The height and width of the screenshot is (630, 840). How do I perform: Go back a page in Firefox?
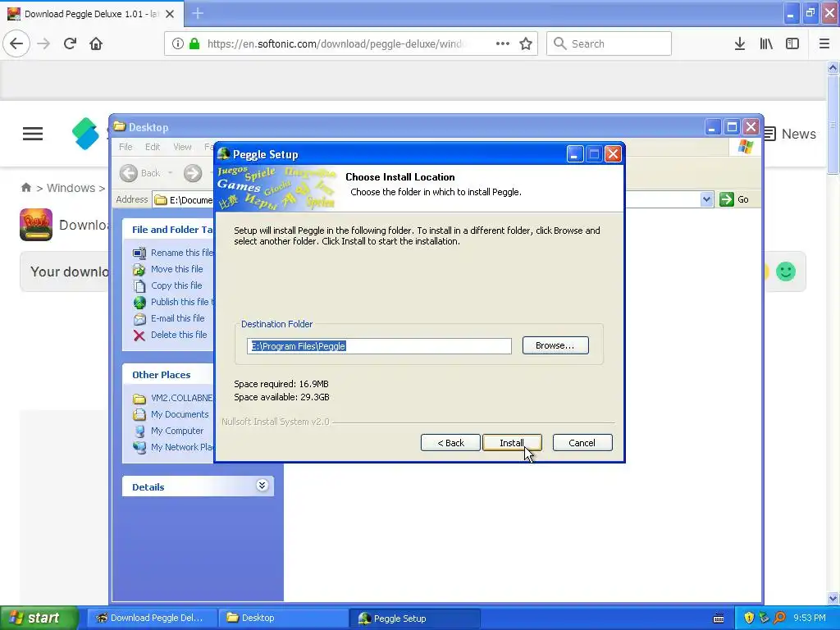[16, 43]
